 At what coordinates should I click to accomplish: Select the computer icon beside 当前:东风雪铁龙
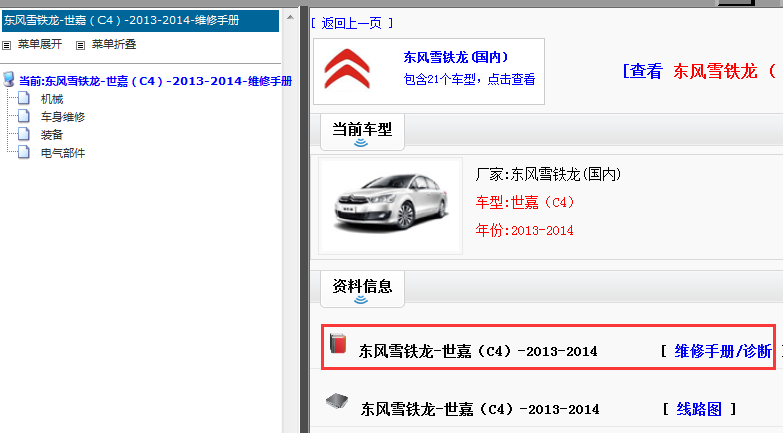point(8,79)
